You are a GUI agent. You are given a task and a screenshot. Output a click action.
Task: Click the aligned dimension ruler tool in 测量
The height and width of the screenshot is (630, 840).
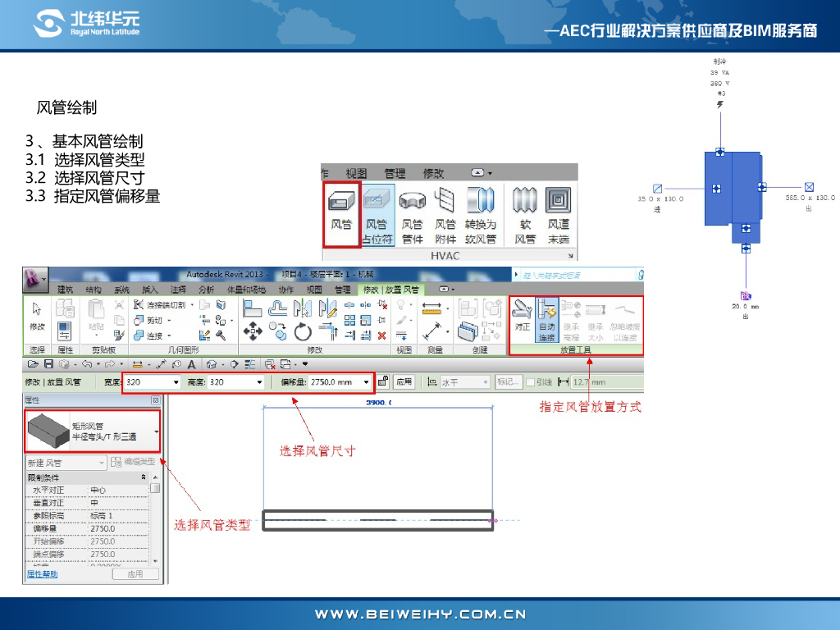pyautogui.click(x=431, y=308)
